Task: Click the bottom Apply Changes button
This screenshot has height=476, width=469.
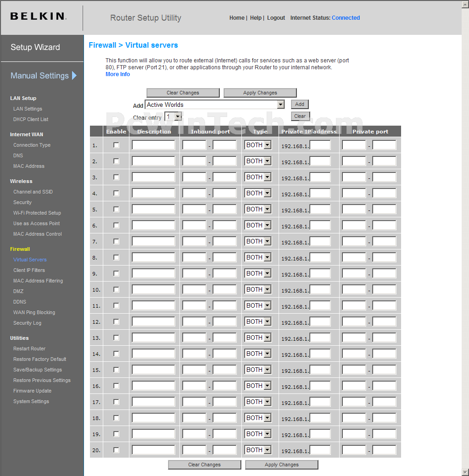Action: click(282, 465)
